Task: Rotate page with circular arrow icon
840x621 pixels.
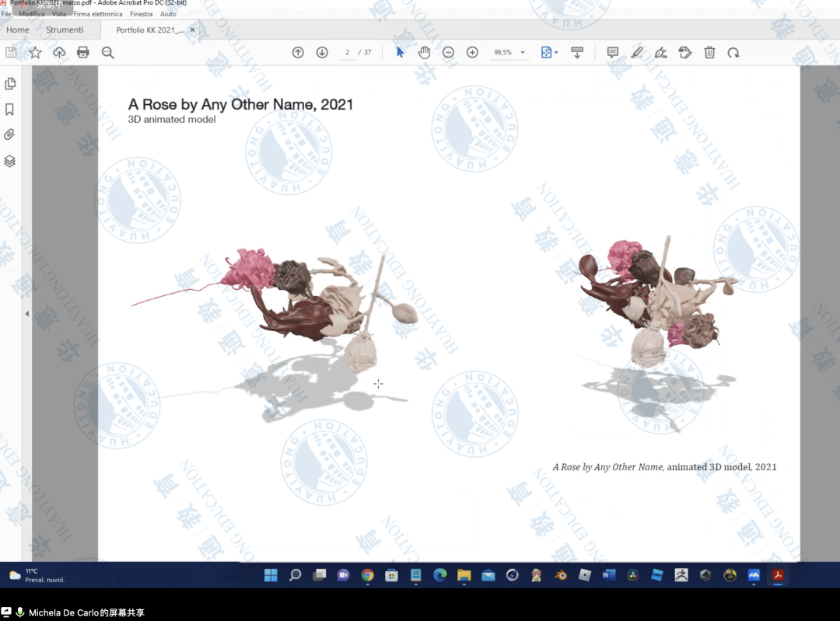Action: coord(733,53)
